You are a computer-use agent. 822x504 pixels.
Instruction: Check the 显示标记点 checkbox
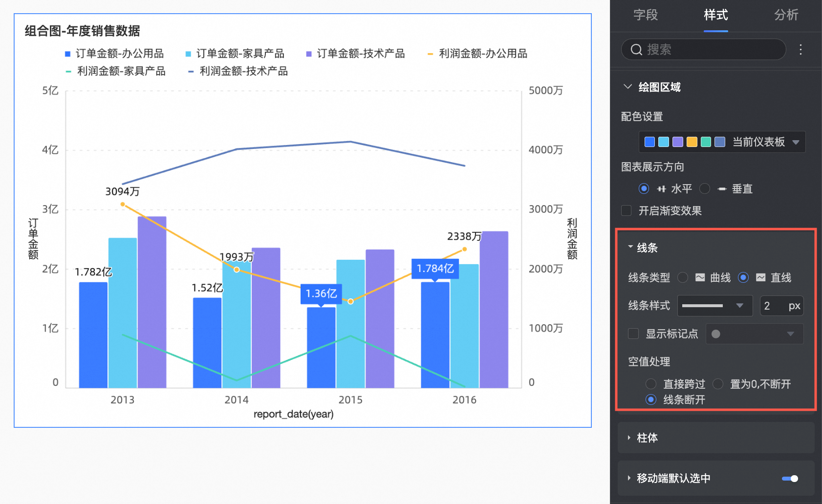click(633, 334)
